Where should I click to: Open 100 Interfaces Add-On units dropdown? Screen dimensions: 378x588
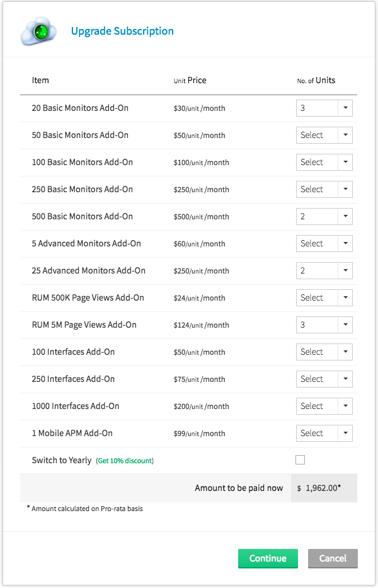pyautogui.click(x=324, y=352)
